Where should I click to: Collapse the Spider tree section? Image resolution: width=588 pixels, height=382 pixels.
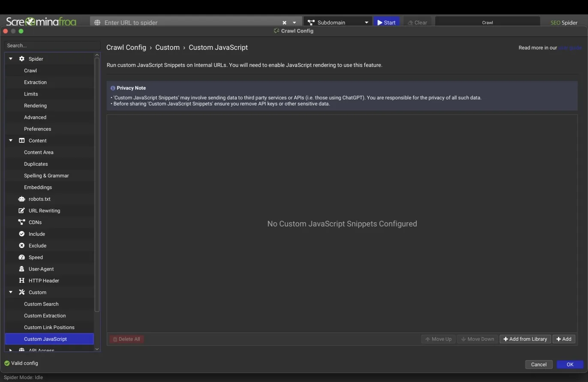(x=11, y=59)
